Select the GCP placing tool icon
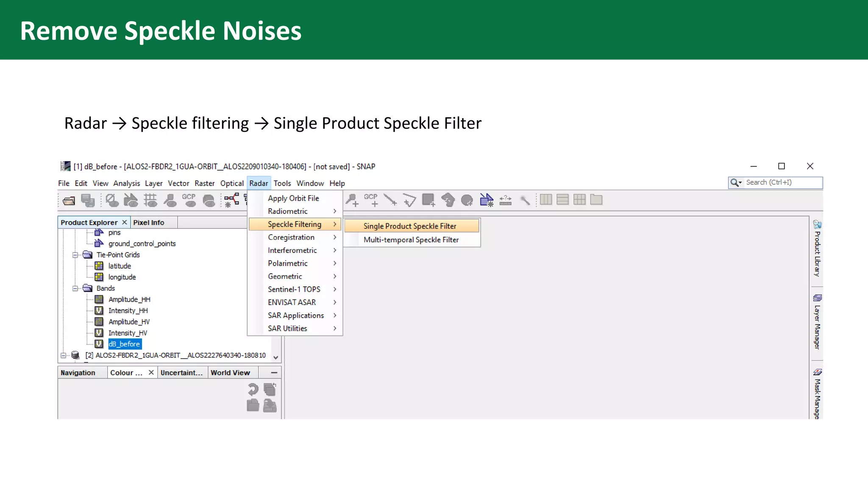Image resolution: width=868 pixels, height=488 pixels. click(x=371, y=200)
